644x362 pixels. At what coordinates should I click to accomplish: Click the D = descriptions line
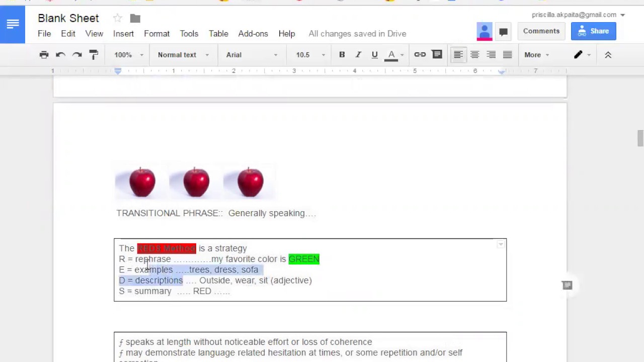click(215, 281)
